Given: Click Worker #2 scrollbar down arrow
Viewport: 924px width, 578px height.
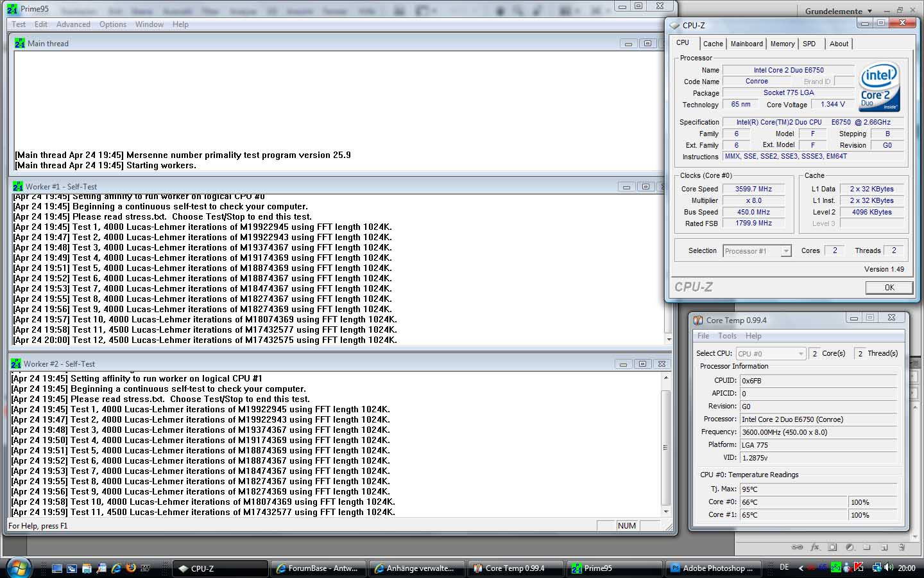Looking at the screenshot, I should click(665, 512).
